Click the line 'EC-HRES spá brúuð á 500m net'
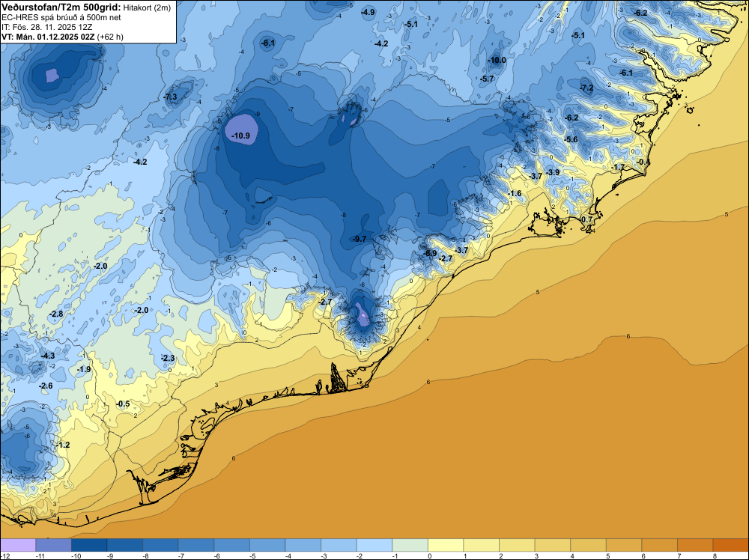 [61, 17]
